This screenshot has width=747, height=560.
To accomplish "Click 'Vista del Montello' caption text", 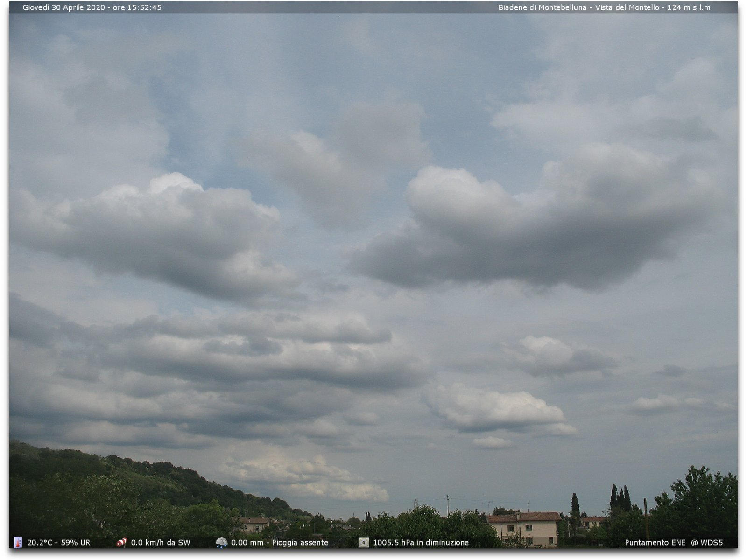I will tap(627, 7).
